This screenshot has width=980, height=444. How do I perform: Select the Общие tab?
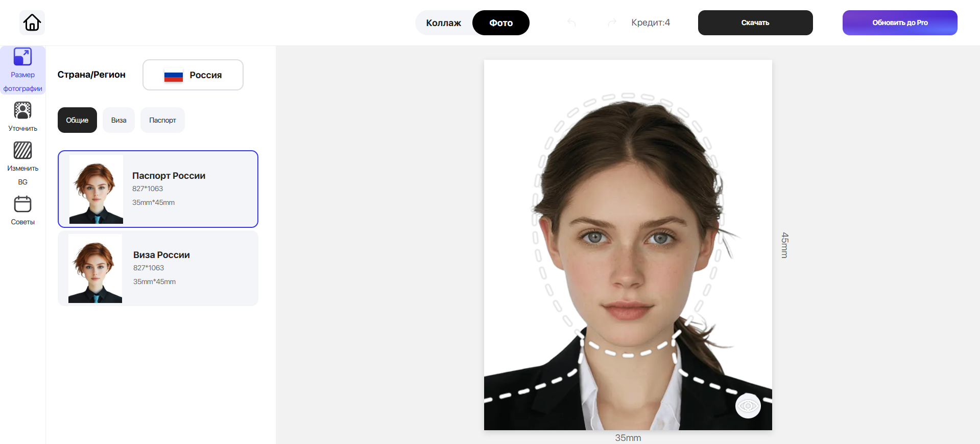pyautogui.click(x=77, y=120)
